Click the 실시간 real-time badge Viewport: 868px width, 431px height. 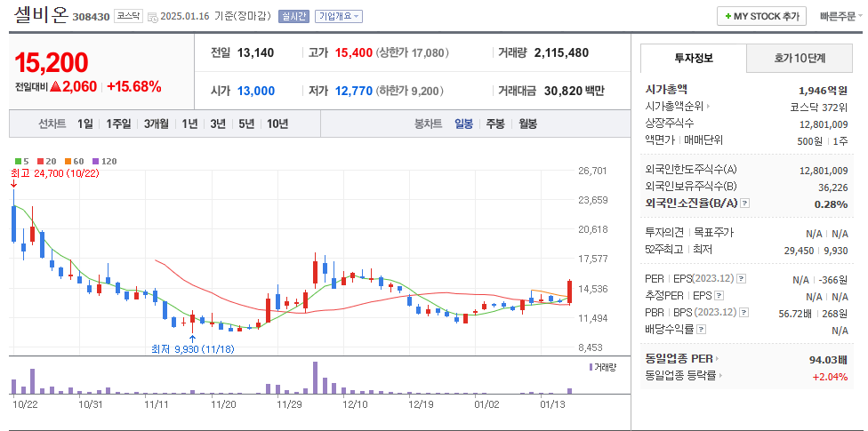pos(292,17)
